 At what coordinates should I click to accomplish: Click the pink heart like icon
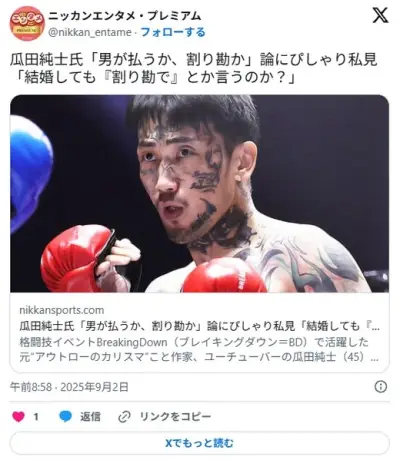(x=18, y=417)
